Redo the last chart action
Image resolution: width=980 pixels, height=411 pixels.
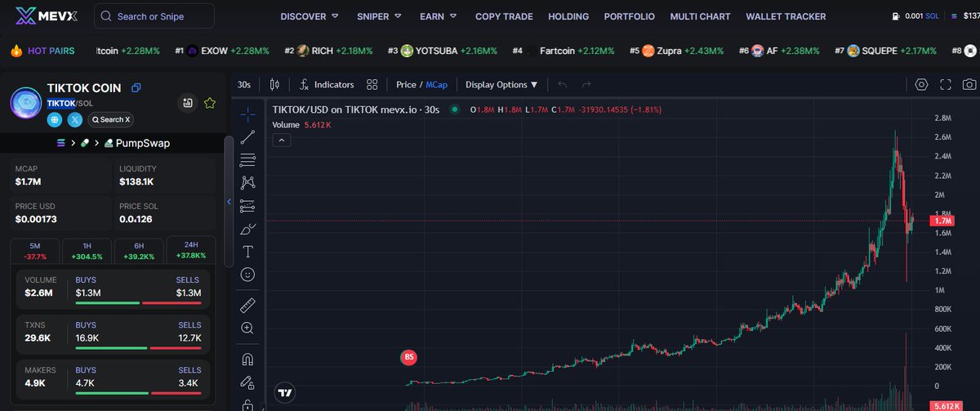pos(586,84)
